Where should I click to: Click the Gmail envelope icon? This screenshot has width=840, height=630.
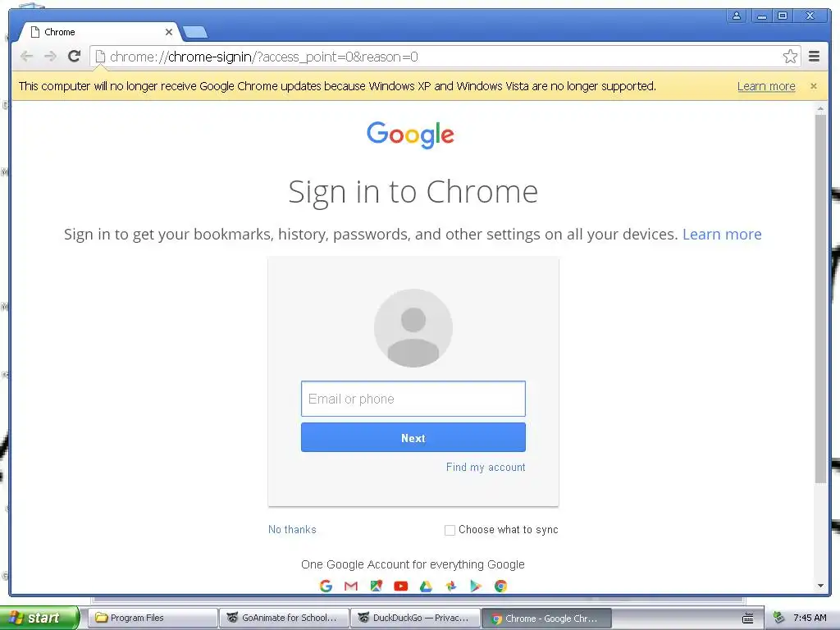point(351,586)
